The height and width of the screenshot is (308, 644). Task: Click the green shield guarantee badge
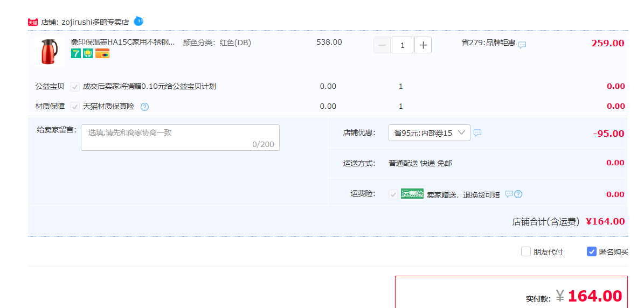pos(88,53)
